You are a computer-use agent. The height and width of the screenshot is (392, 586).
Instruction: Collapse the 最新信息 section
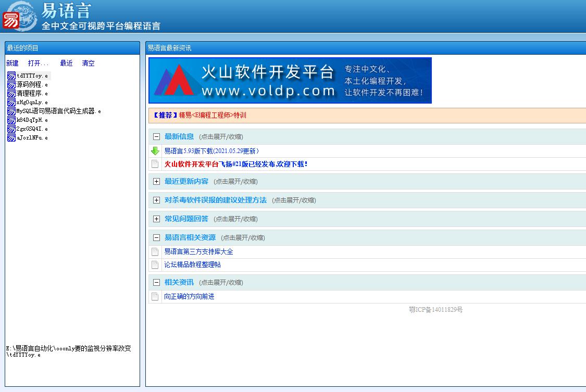click(156, 137)
